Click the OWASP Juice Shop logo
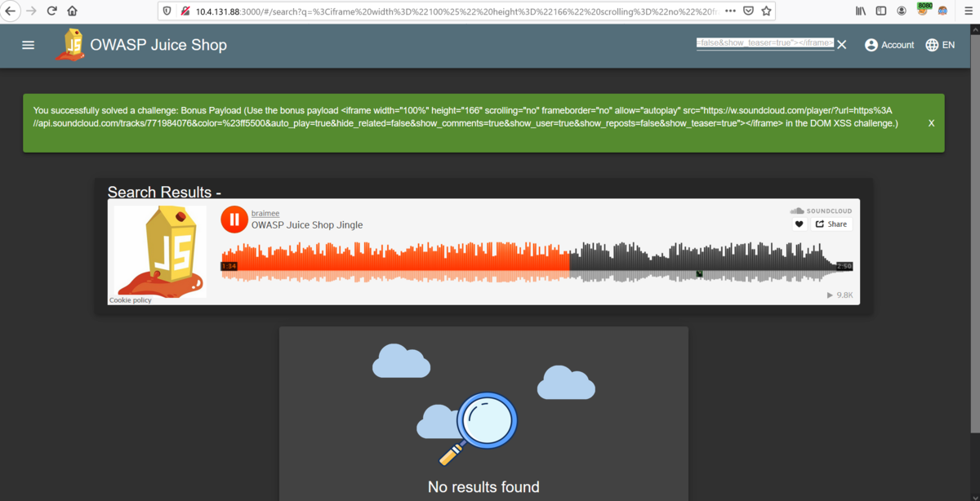 (69, 45)
